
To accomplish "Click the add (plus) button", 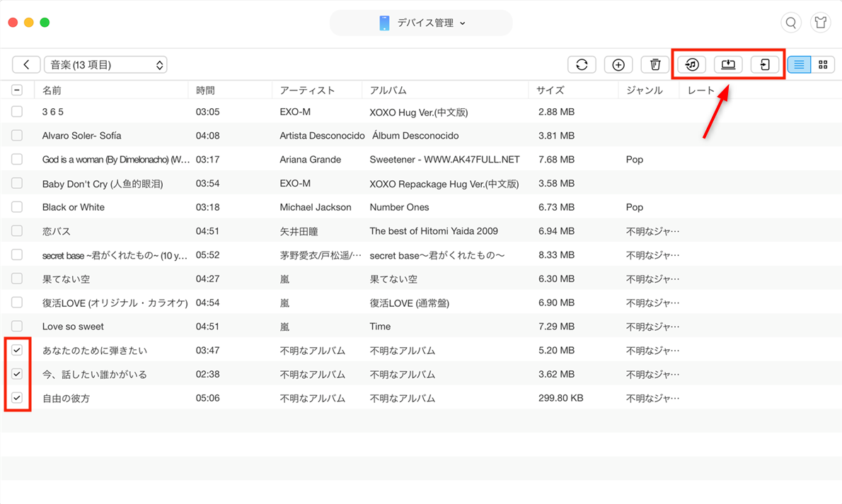I will coord(618,65).
